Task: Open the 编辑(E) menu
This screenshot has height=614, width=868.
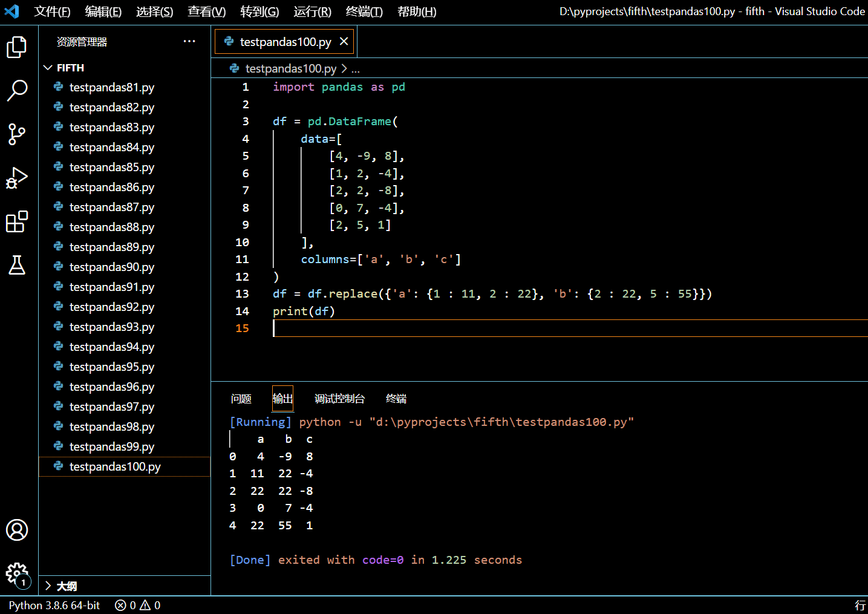Action: 103,11
